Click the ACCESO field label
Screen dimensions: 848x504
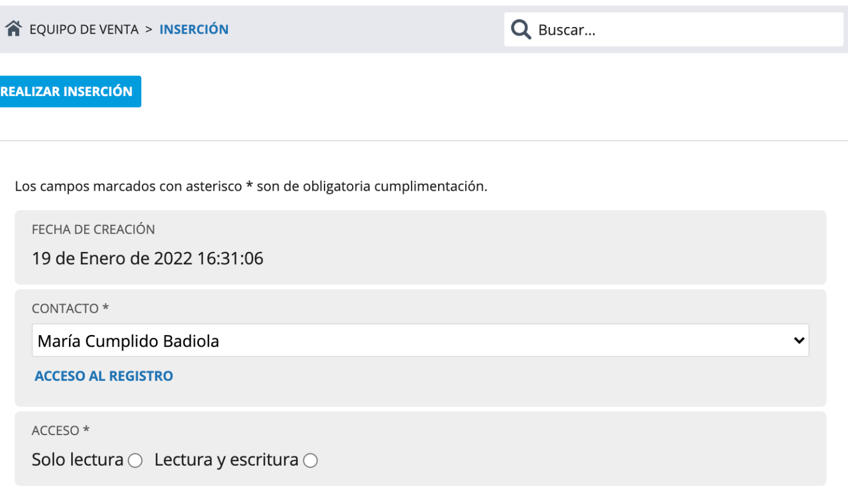(x=55, y=430)
